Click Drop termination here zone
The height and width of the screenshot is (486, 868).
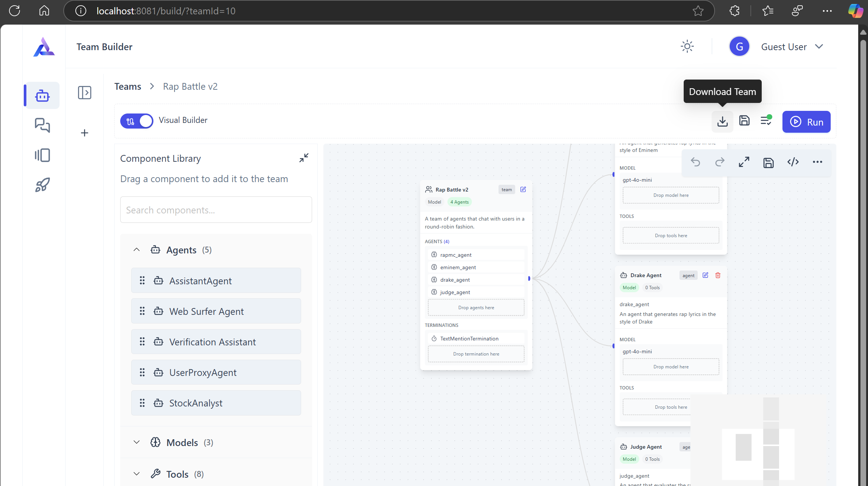click(x=476, y=354)
